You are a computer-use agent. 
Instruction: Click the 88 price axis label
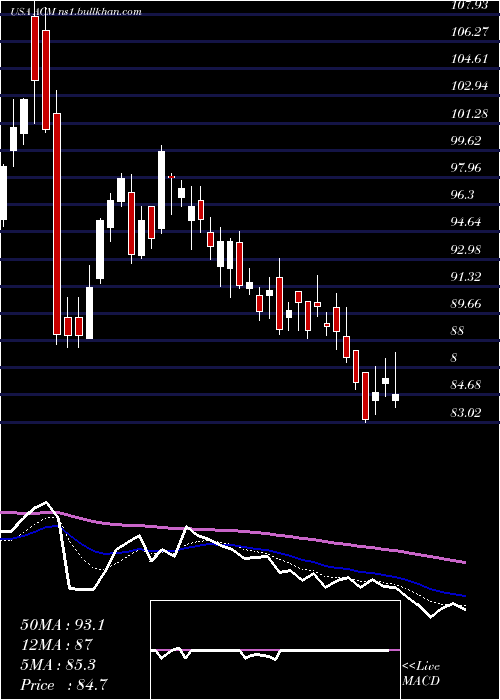click(458, 331)
